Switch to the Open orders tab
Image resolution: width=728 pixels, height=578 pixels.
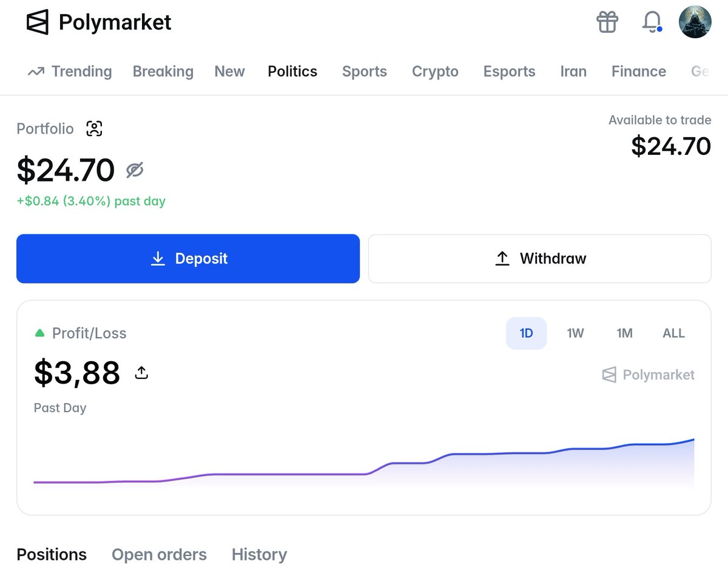coord(159,555)
